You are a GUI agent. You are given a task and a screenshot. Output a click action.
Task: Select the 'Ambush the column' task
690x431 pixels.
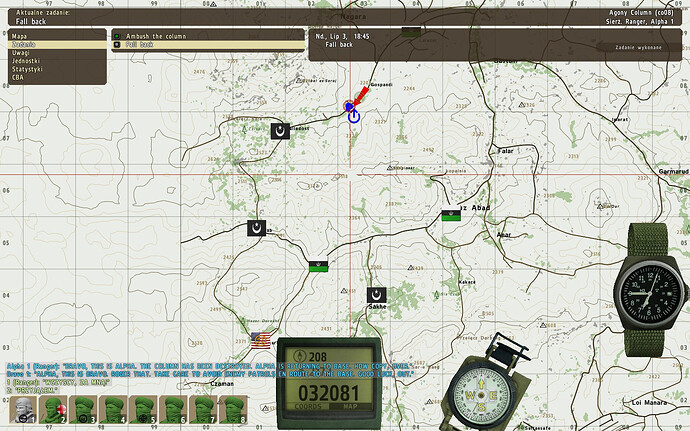pyautogui.click(x=155, y=36)
